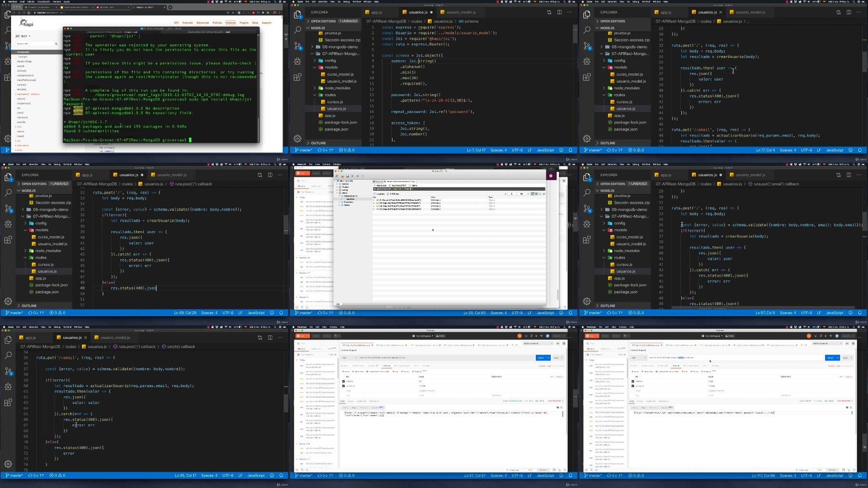Screen dimensions: 868x488
Task: Open the Modules link on hapi site
Action: click(x=231, y=23)
